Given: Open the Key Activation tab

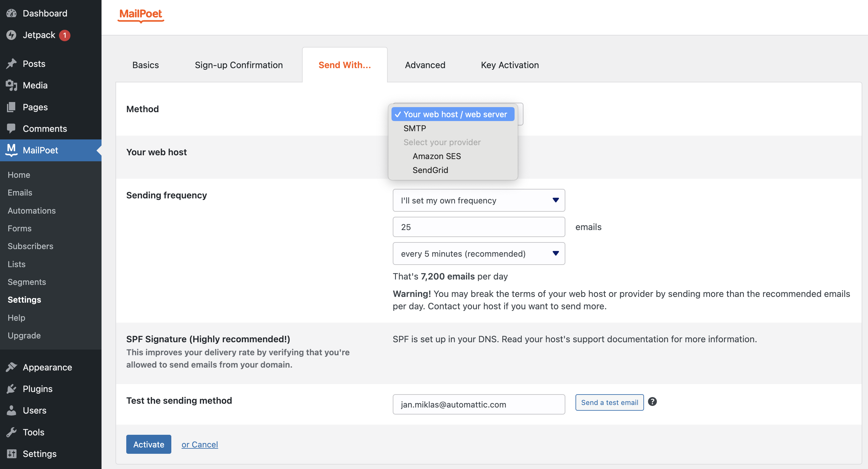Looking at the screenshot, I should click(510, 65).
